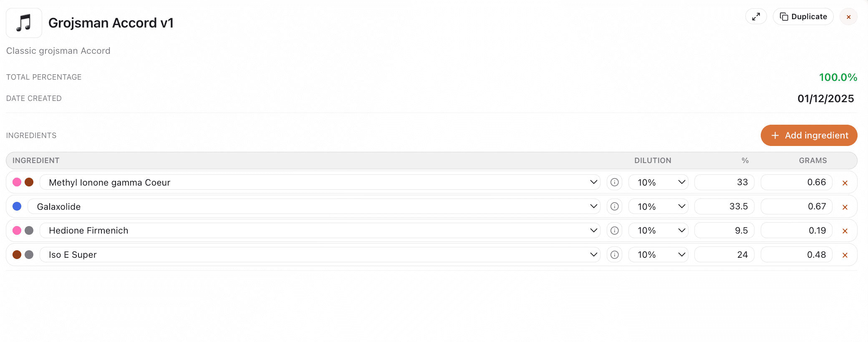Click the percentage field showing 33.5
The image size is (868, 342).
coord(724,206)
